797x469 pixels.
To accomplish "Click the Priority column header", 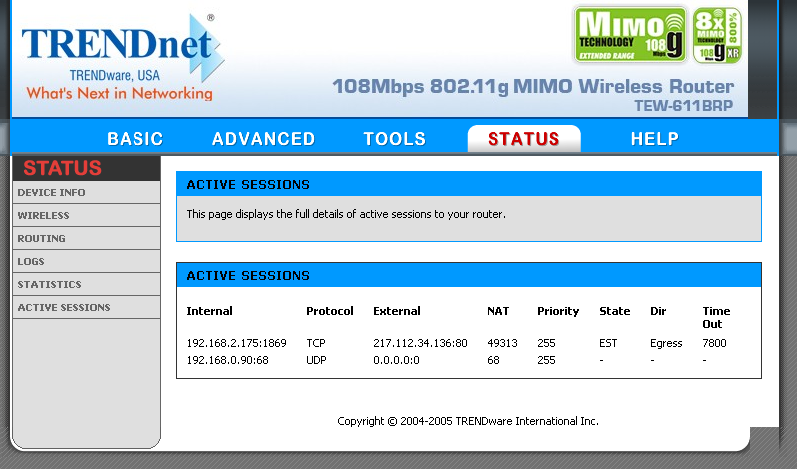I will pos(558,311).
